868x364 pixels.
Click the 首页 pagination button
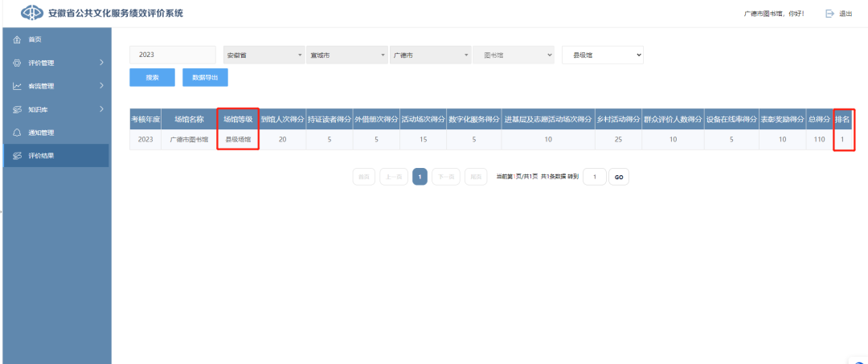(x=364, y=177)
